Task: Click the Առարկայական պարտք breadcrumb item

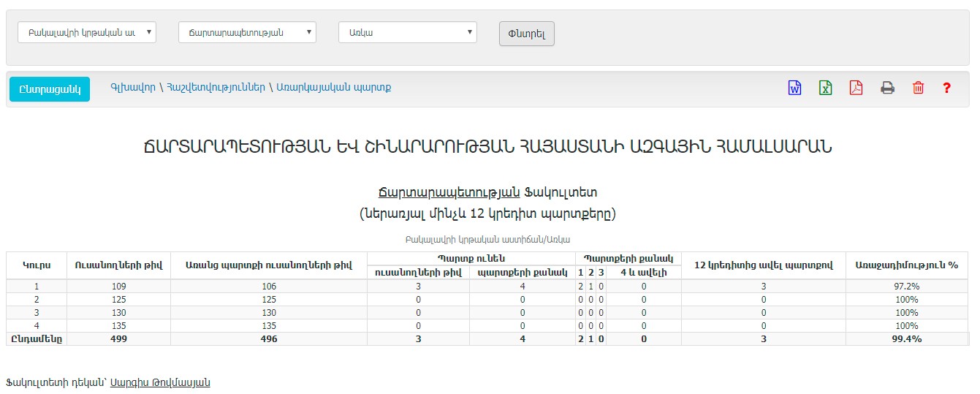Action: (334, 88)
